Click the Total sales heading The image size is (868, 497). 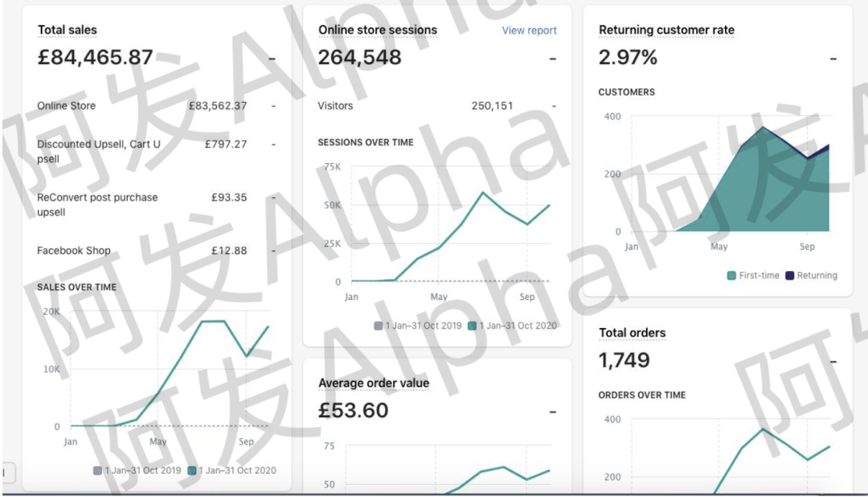(68, 31)
